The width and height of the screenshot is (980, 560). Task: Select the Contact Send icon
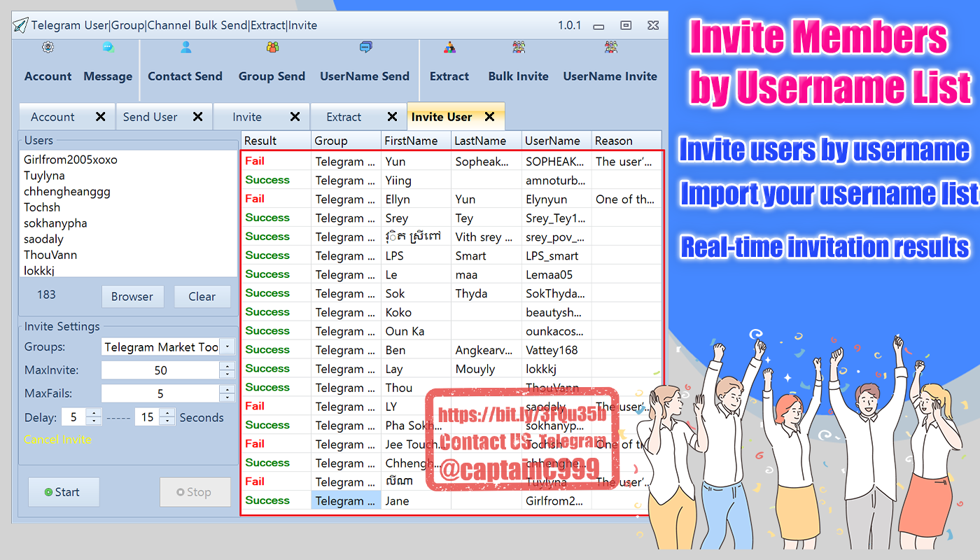(185, 48)
